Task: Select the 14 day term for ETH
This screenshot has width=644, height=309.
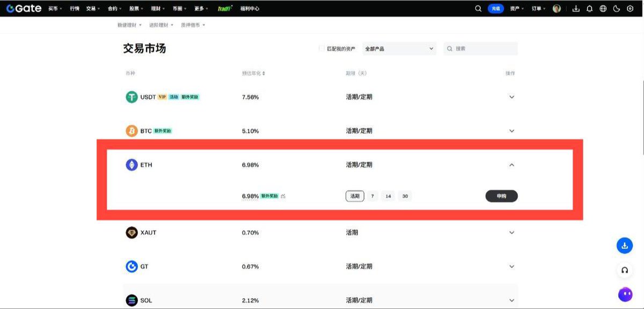Action: pos(388,196)
